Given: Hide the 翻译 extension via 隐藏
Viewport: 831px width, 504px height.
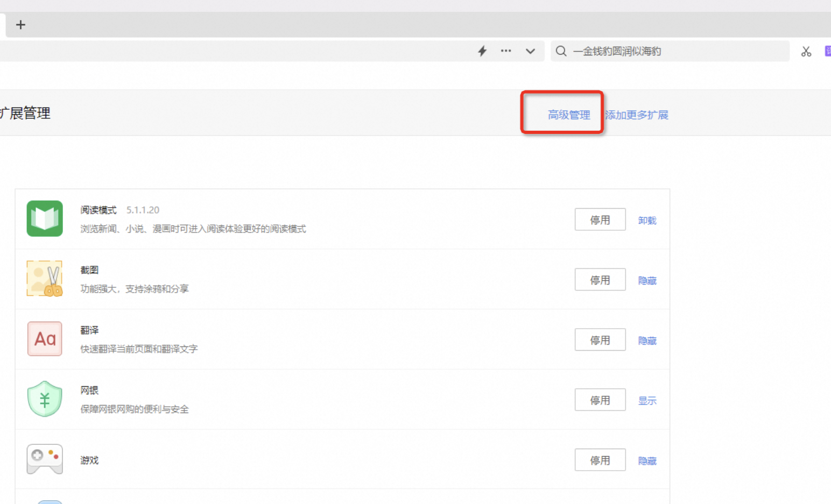Looking at the screenshot, I should (647, 341).
